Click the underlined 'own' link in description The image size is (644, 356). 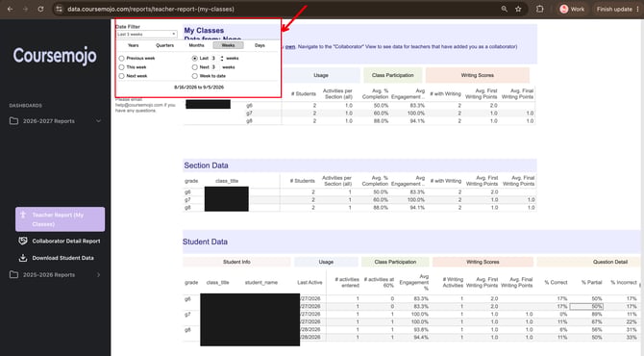pos(290,46)
